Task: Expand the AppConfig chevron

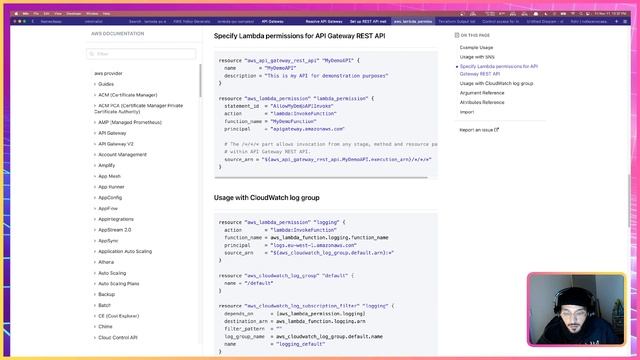Action: [95, 198]
